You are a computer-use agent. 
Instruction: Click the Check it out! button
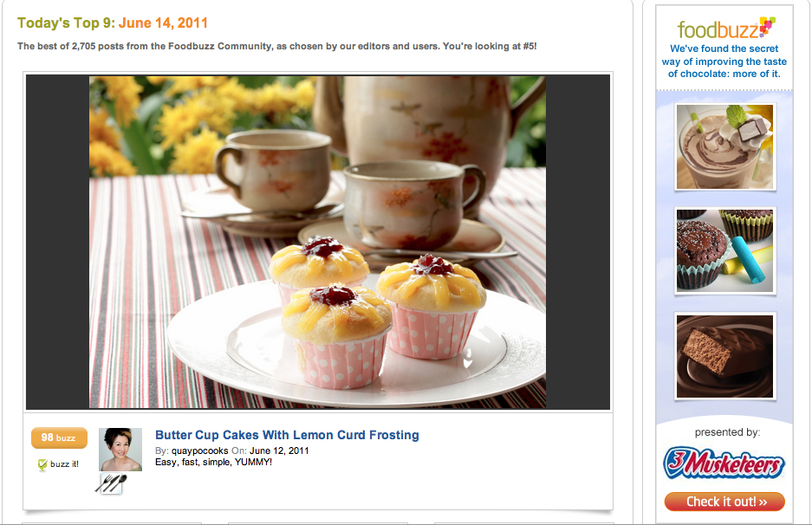[x=724, y=502]
